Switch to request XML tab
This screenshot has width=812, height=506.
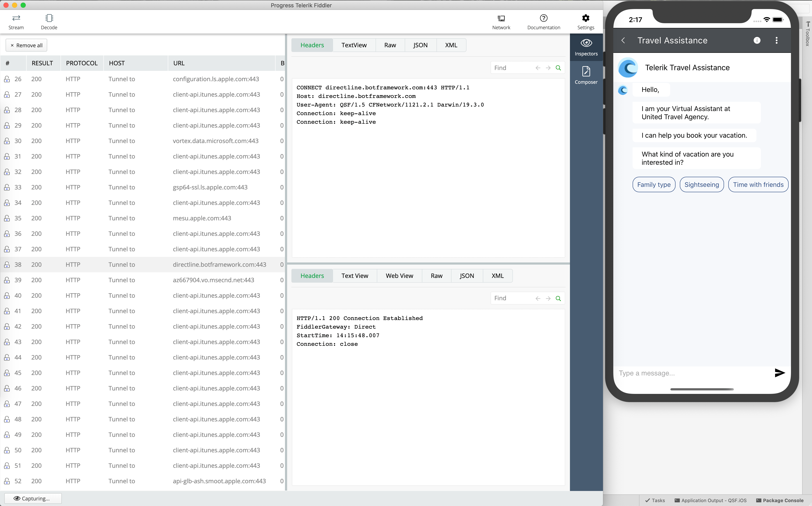[451, 45]
